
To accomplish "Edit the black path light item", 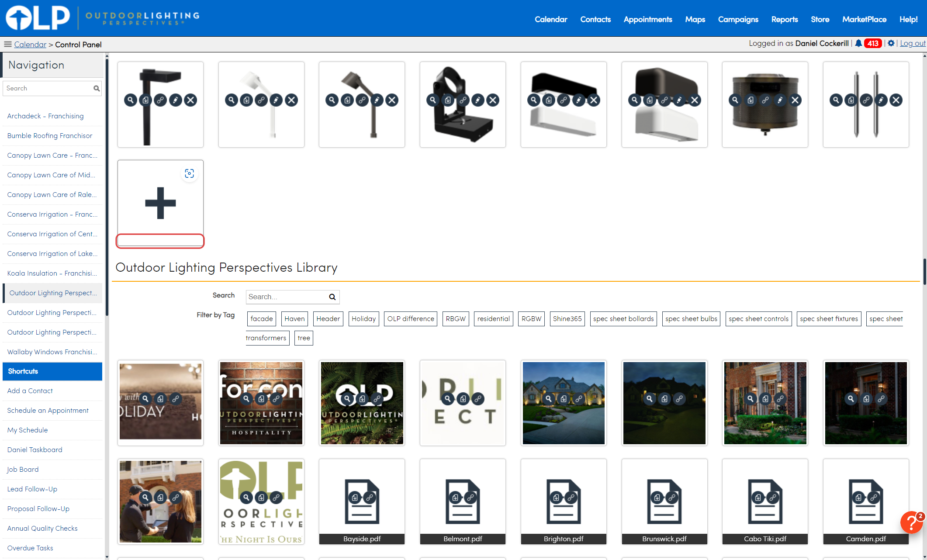I will (x=176, y=100).
